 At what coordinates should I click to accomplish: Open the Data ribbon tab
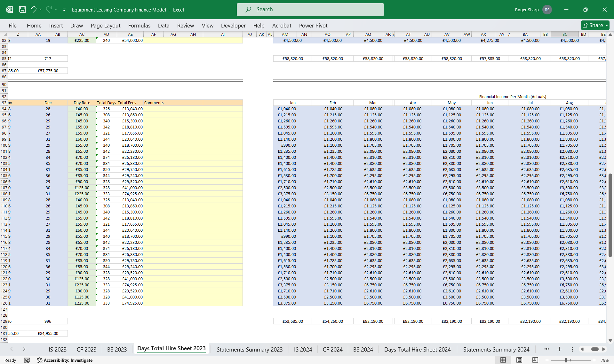coord(163,26)
